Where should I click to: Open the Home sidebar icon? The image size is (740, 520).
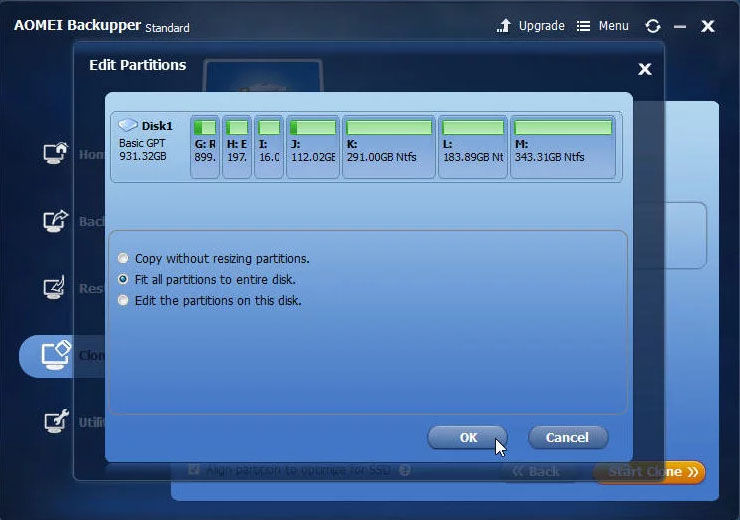coord(56,153)
